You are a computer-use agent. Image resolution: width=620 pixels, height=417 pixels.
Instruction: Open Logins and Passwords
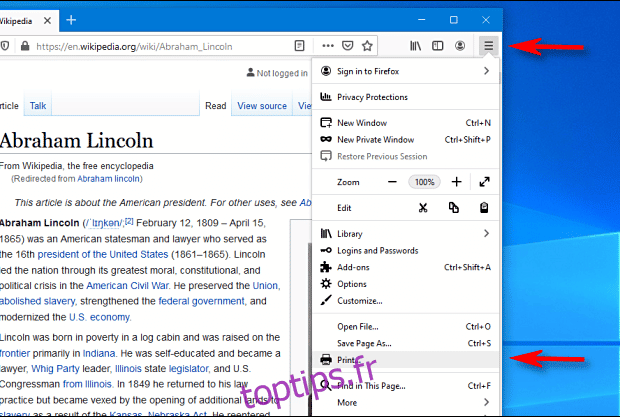coord(405,250)
